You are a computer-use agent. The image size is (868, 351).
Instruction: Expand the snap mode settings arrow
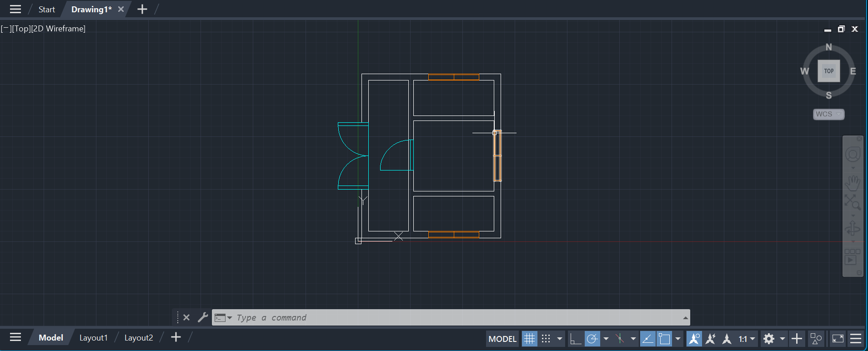[560, 339]
